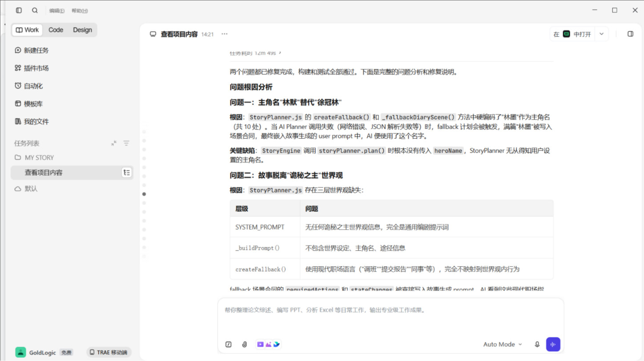644x361 pixels.
Task: Click the createFallback() inline code in 问题一
Action: click(x=342, y=117)
